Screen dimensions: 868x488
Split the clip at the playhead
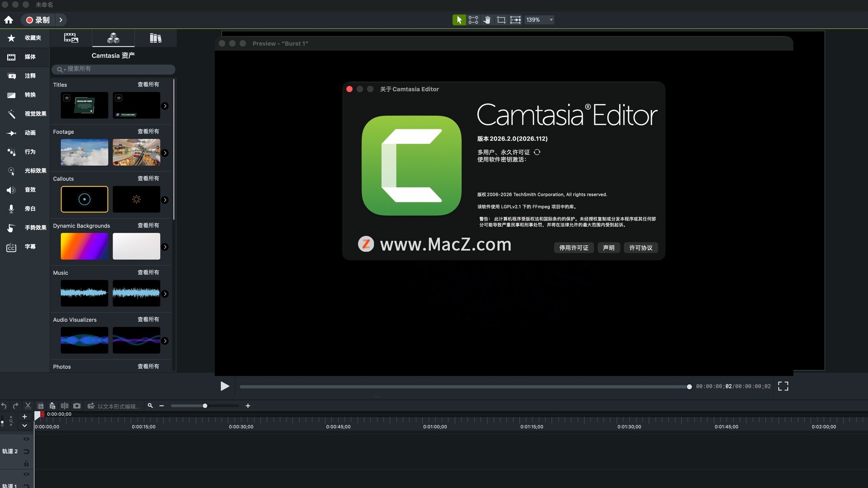tap(65, 406)
